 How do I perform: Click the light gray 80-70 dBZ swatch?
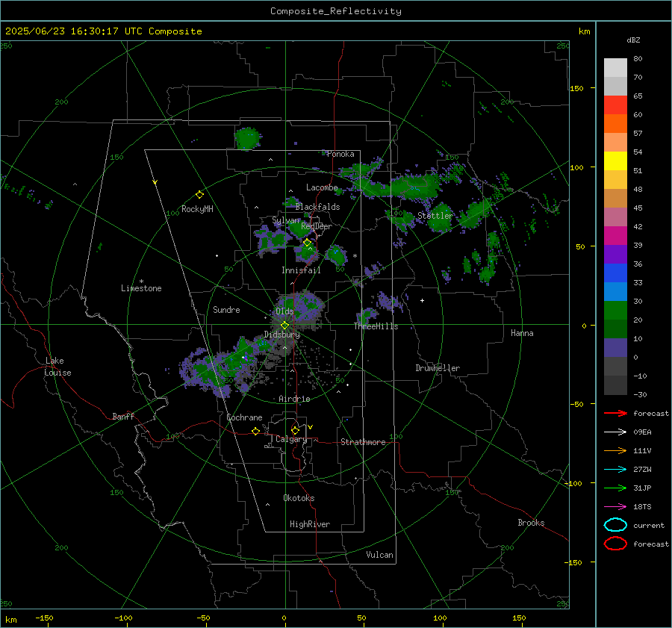tap(615, 67)
